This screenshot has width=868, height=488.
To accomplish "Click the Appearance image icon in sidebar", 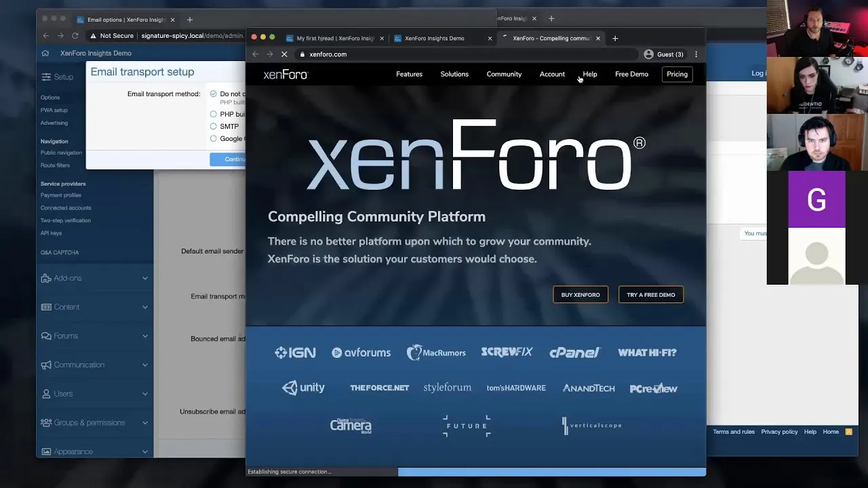I will [46, 451].
